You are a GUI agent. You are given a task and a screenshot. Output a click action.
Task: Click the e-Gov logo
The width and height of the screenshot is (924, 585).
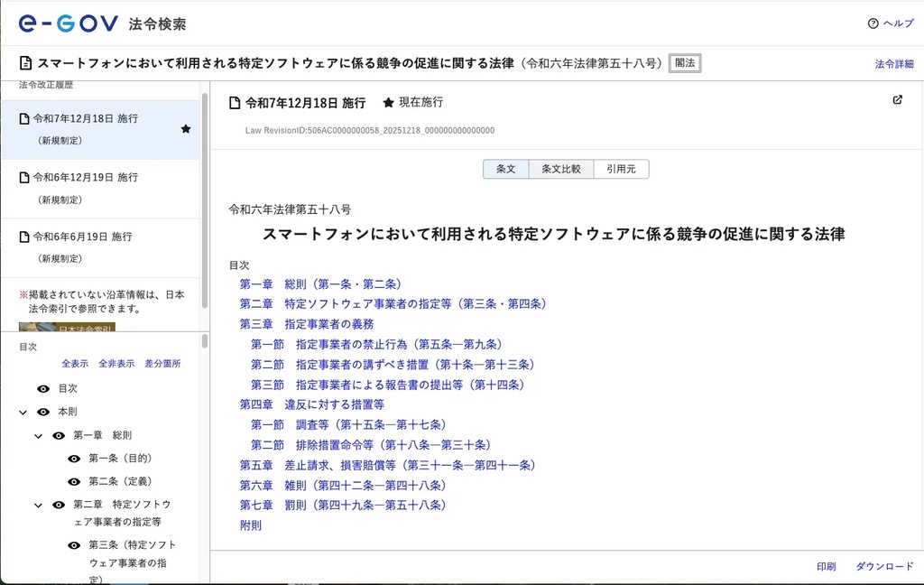point(68,23)
